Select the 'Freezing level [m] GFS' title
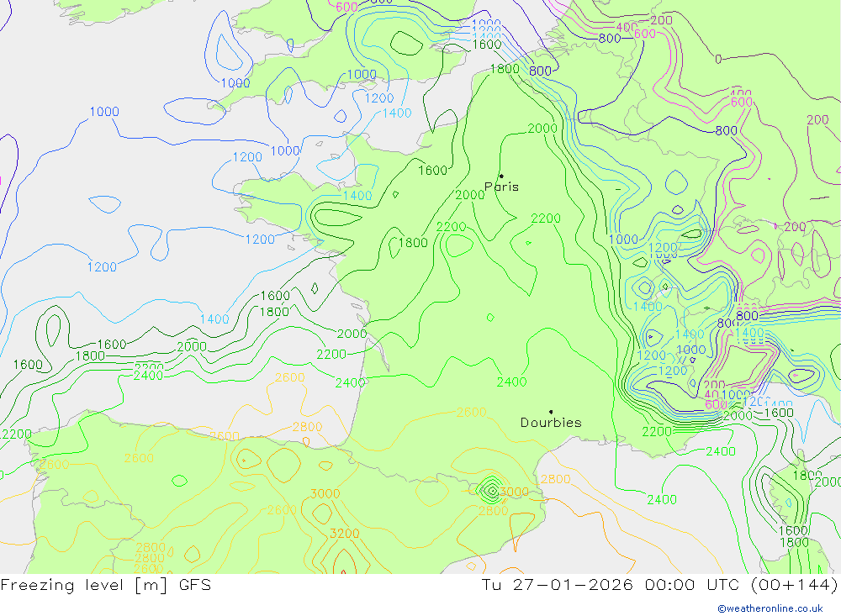This screenshot has width=841, height=616. pyautogui.click(x=106, y=585)
